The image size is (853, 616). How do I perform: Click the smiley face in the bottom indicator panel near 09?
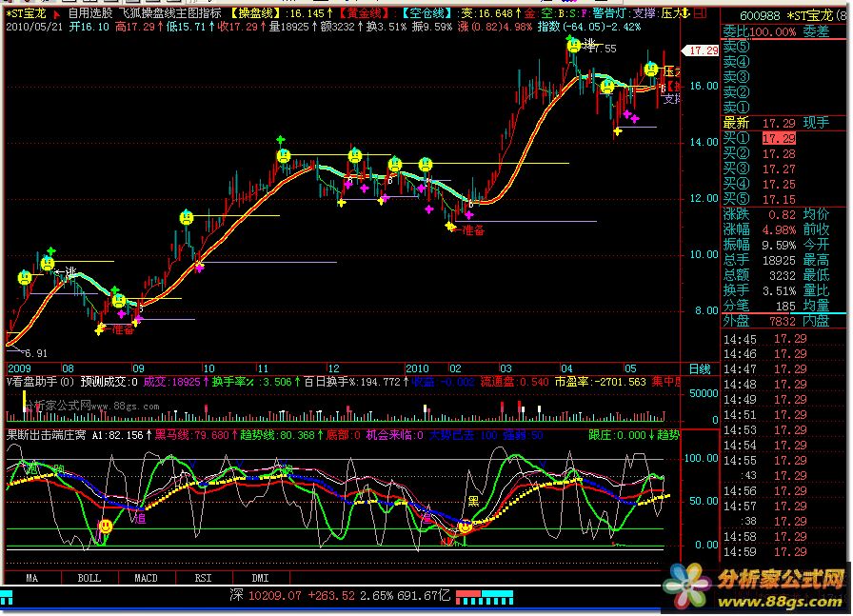pos(105,525)
